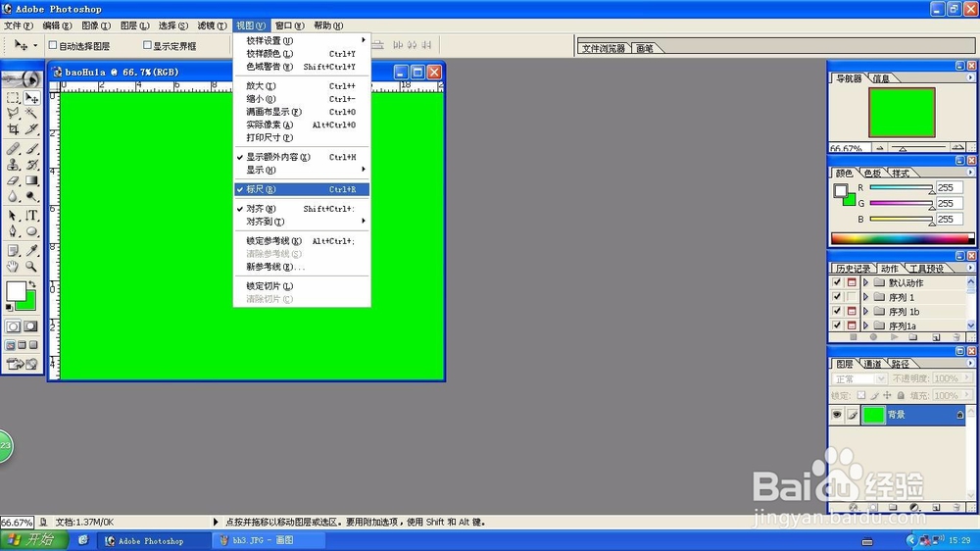Toggle dialog box for 序列 1 set
Image resolution: width=980 pixels, height=551 pixels.
coord(852,297)
